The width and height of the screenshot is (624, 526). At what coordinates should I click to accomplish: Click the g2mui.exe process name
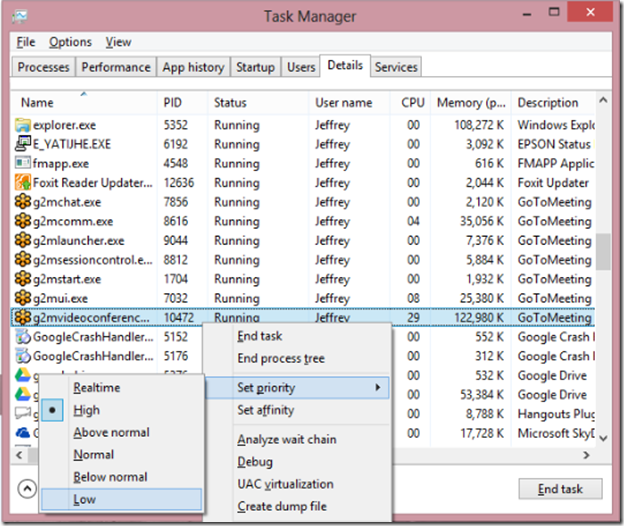coord(60,298)
